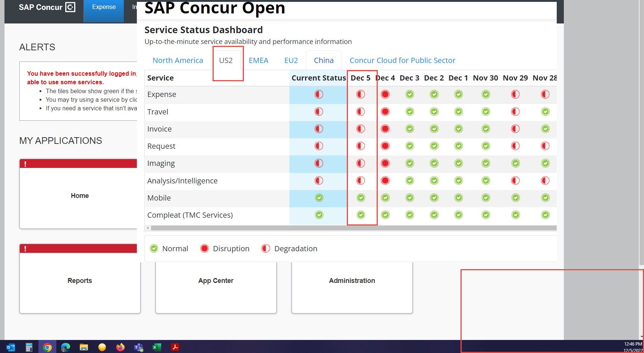Click the Degradation legend status icon
The height and width of the screenshot is (353, 644).
(266, 248)
